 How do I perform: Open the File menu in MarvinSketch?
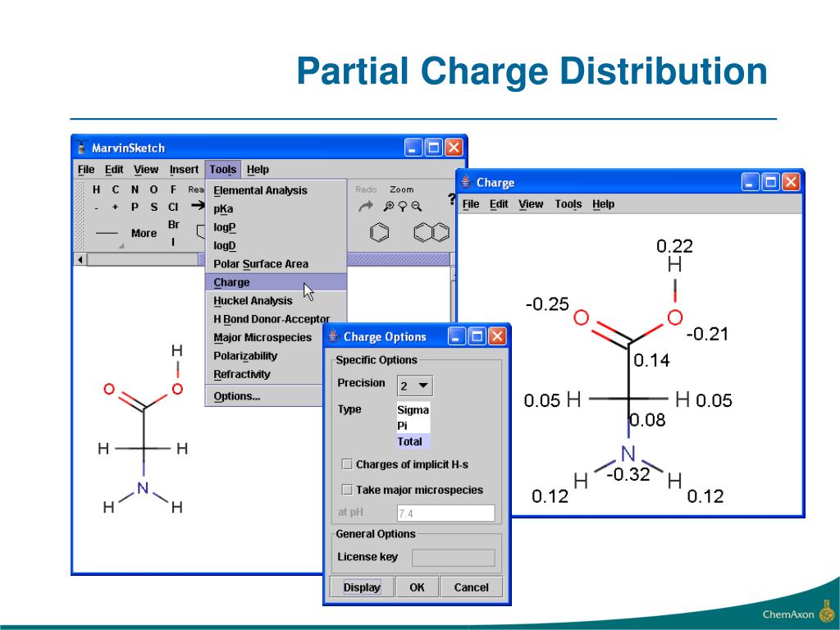coord(86,170)
